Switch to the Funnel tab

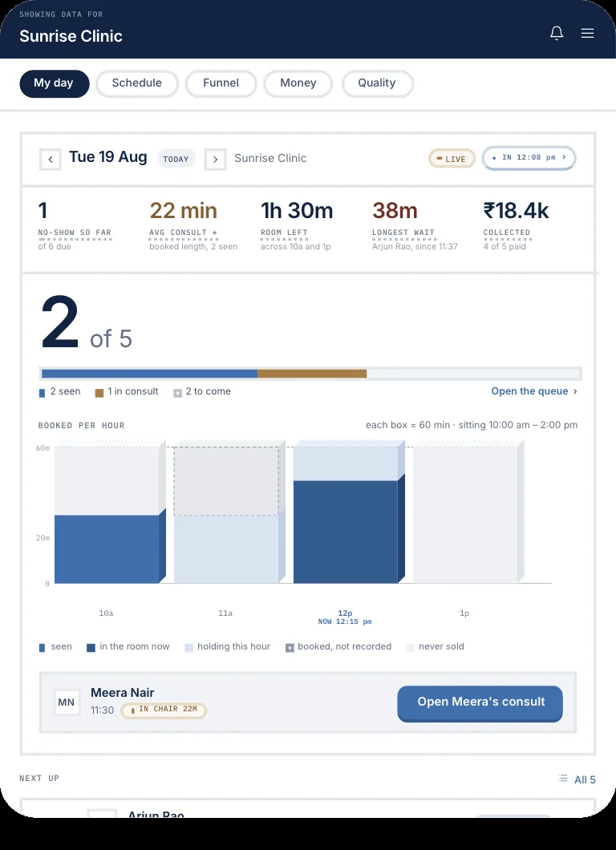click(x=221, y=83)
